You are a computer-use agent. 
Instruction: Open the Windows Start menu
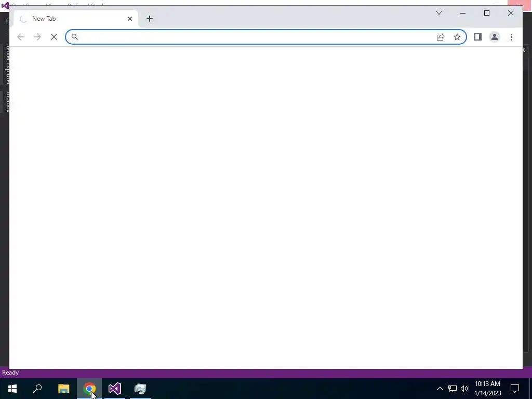[x=12, y=389]
